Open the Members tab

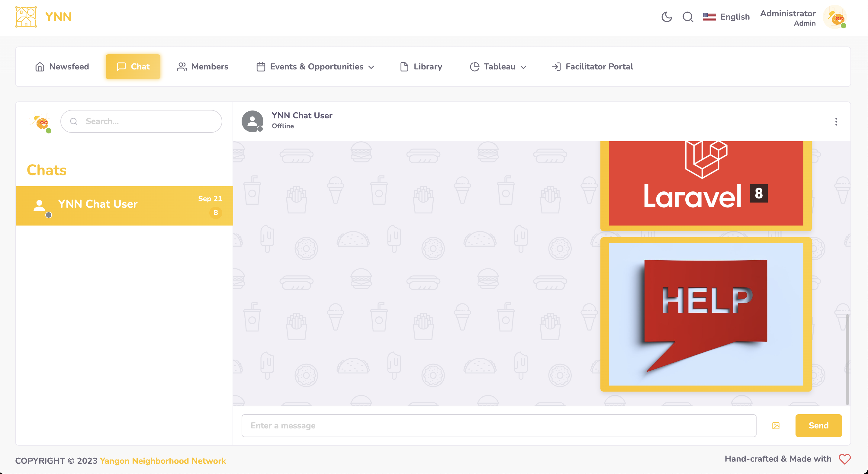(x=203, y=67)
